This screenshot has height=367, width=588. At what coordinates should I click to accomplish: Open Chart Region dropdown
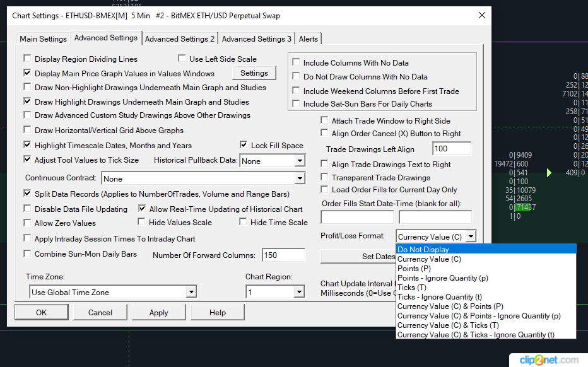pyautogui.click(x=299, y=292)
